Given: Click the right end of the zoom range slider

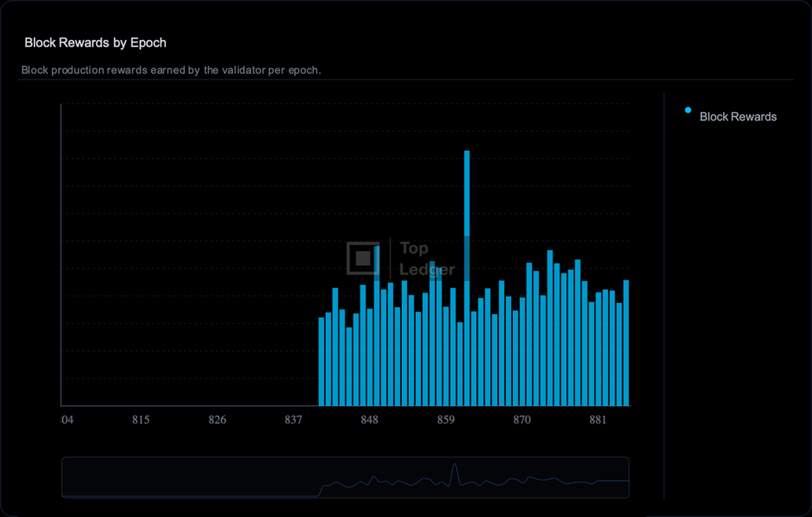Looking at the screenshot, I should click(x=629, y=478).
